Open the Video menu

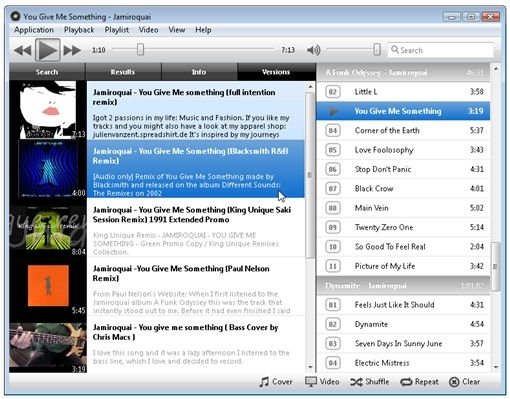(148, 30)
